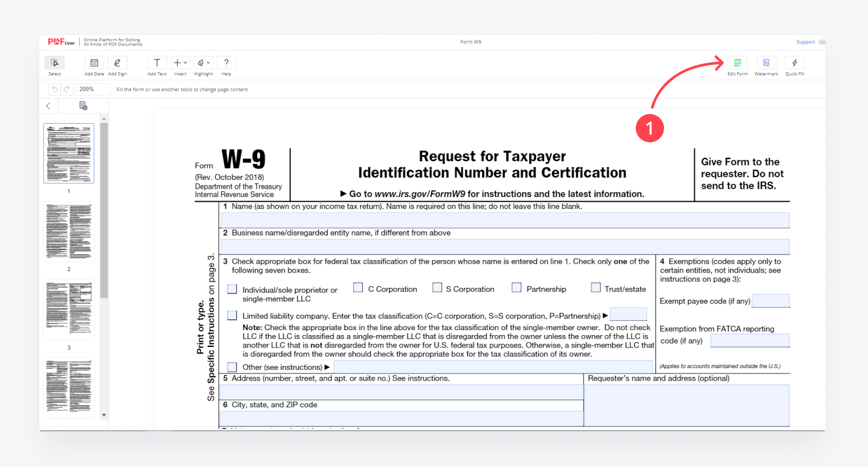
Task: Check the Limited liability company box
Action: [x=232, y=315]
